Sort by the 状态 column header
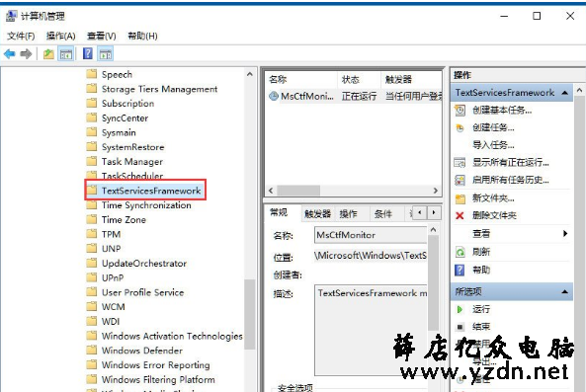 [359, 80]
